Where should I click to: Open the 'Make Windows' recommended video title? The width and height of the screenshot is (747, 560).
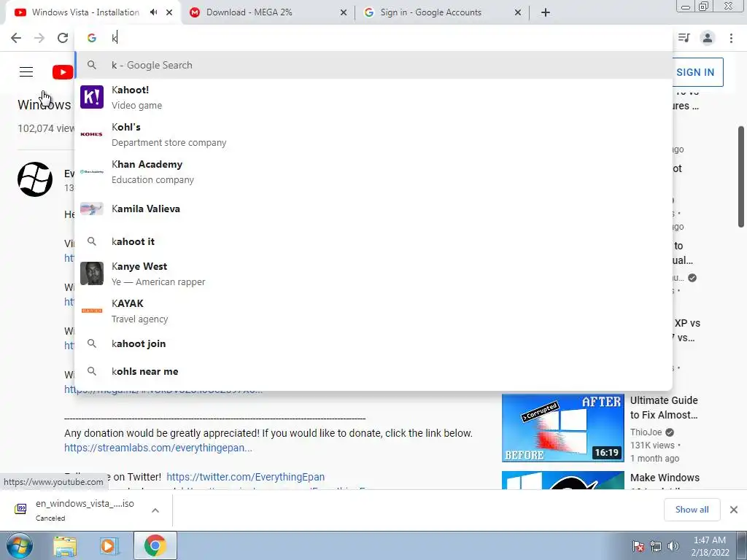click(665, 478)
